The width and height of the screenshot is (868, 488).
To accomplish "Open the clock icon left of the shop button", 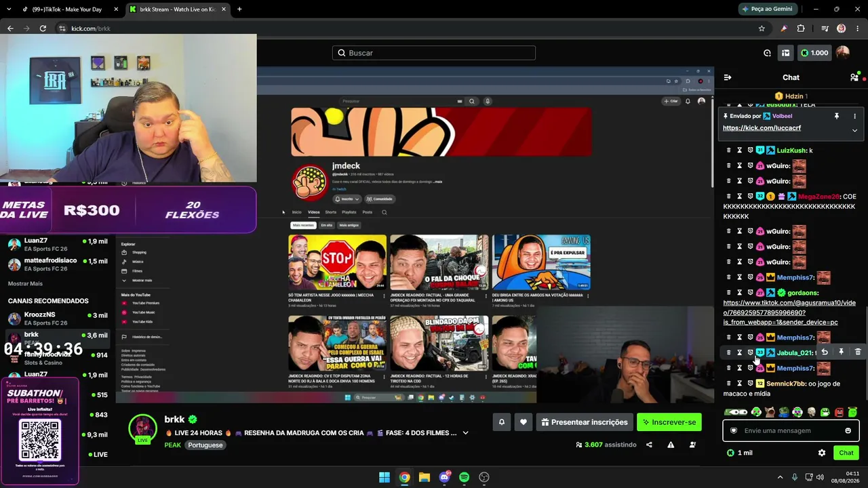I will point(767,53).
